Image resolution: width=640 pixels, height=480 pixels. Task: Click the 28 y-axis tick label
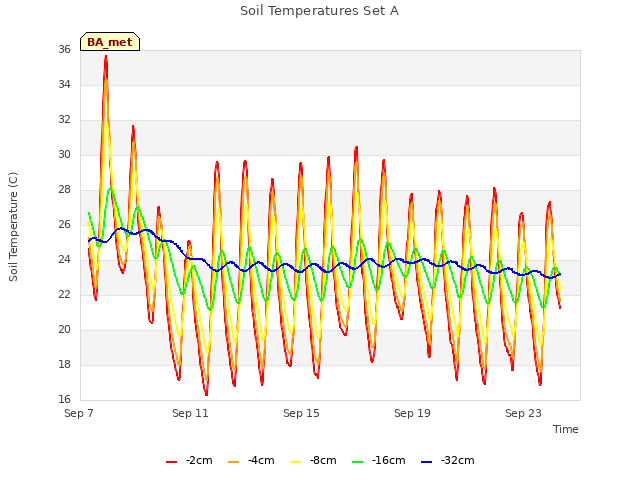click(64, 189)
